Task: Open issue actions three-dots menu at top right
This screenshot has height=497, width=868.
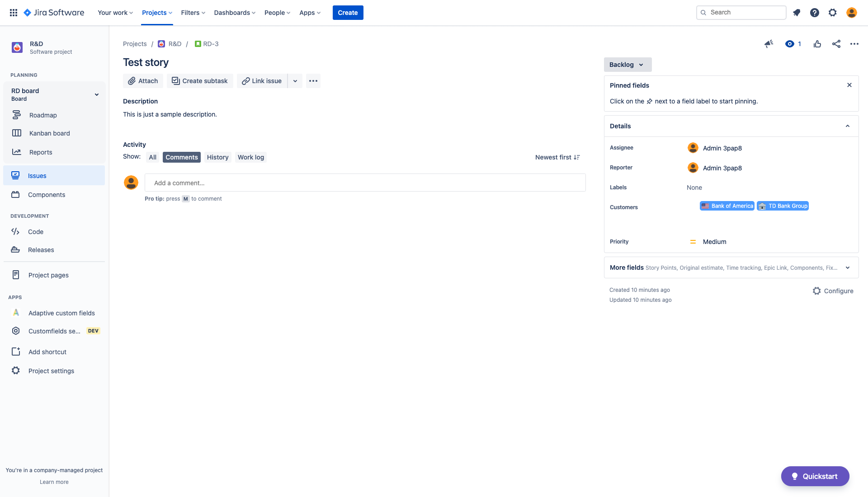Action: click(854, 44)
